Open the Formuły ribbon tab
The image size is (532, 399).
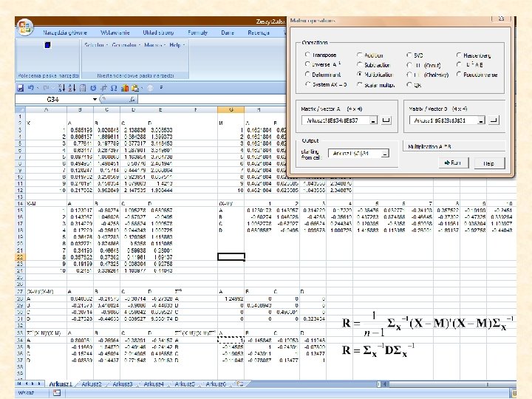pyautogui.click(x=197, y=33)
